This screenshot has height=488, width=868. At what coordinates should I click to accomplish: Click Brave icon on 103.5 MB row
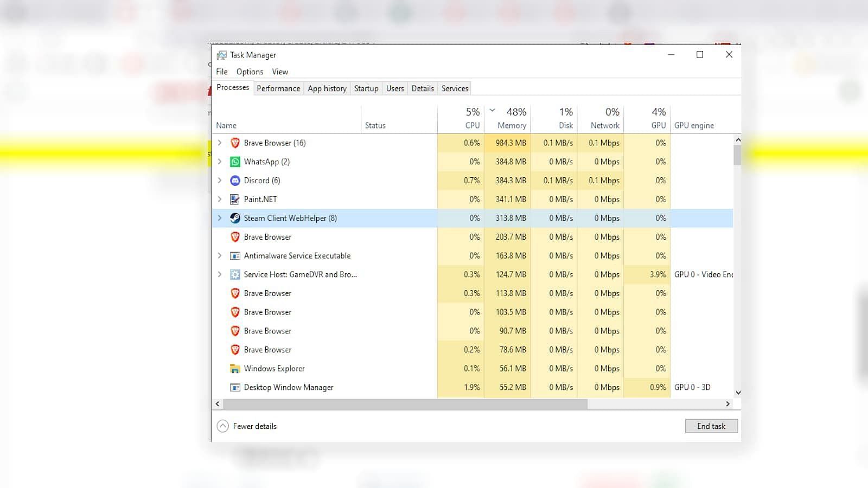click(235, 312)
